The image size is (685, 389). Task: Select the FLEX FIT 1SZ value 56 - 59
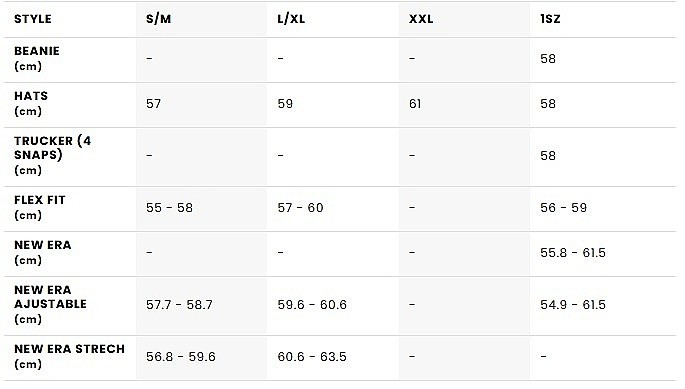point(564,208)
